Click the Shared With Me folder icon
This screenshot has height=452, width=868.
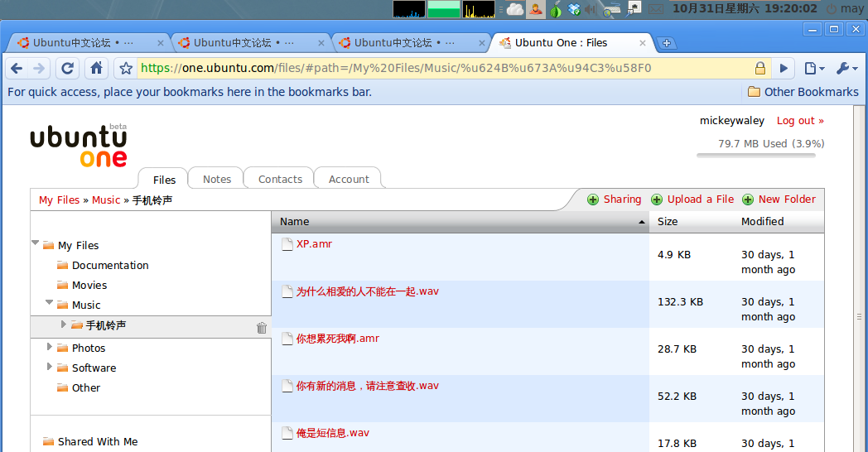pos(49,441)
